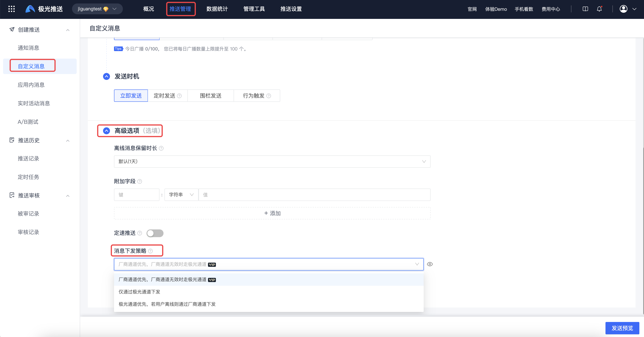Viewport: 644px width, 337px height.
Task: Switch to 数据统计 top tab
Action: coord(217,9)
